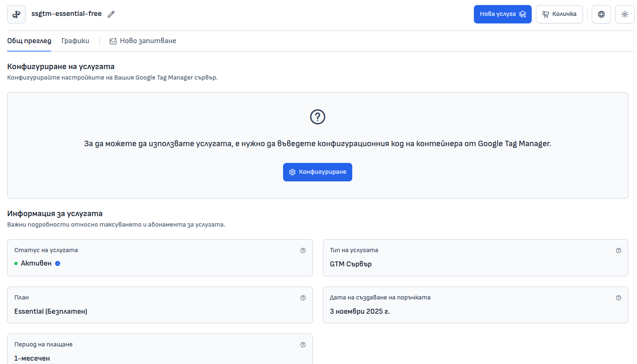This screenshot has width=637, height=364.
Task: Show help for Статус на услугата
Action: click(303, 250)
